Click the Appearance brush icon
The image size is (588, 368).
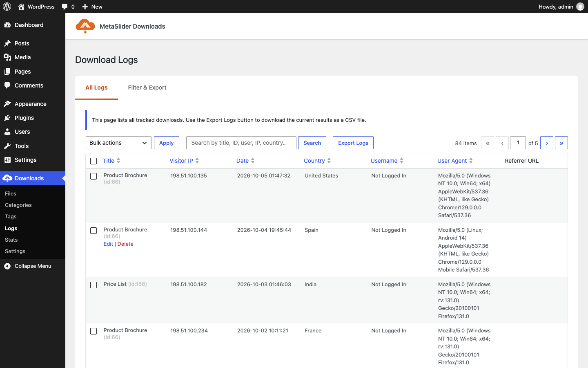7,104
